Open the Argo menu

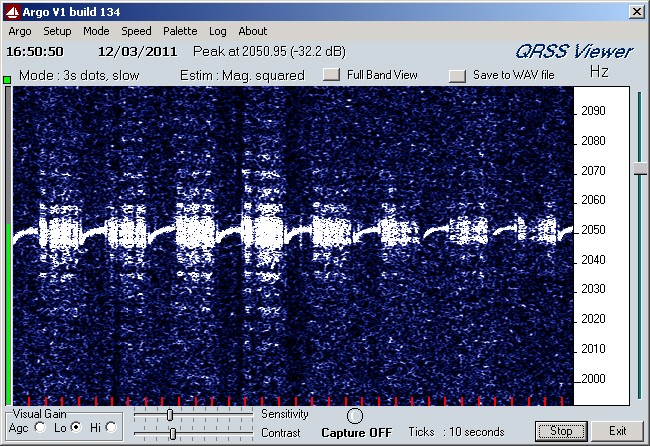pos(20,32)
